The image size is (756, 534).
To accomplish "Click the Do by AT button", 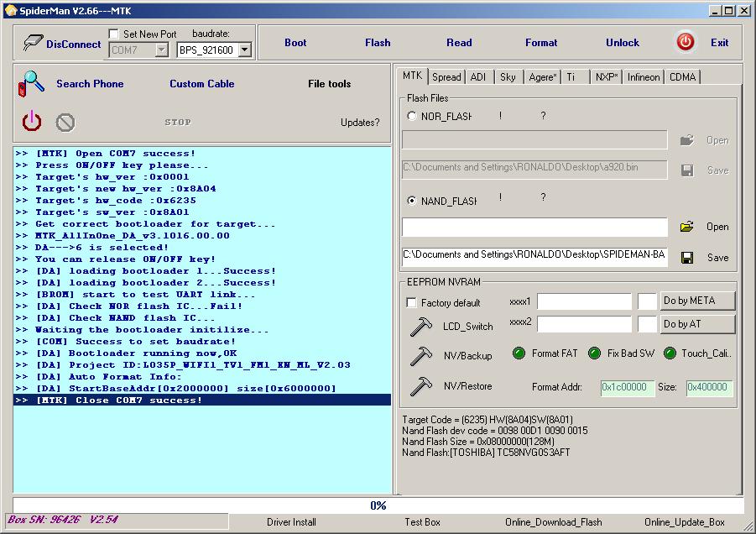I will tap(697, 324).
